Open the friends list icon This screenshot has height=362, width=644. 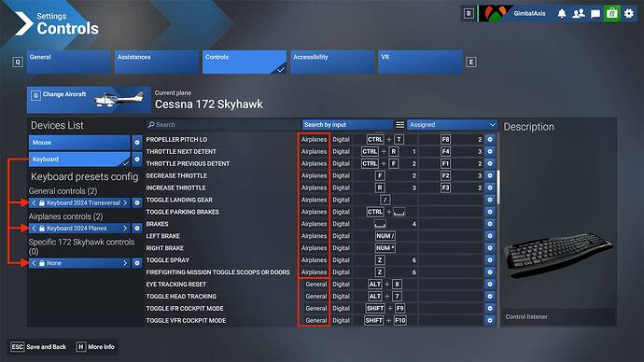pos(579,14)
